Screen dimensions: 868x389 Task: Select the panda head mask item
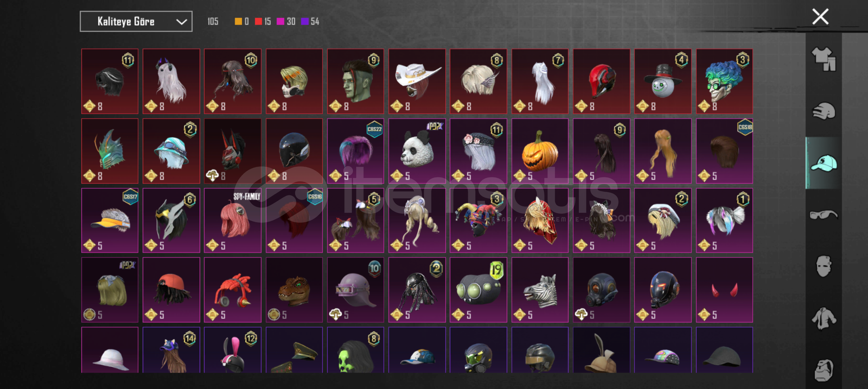pyautogui.click(x=417, y=151)
